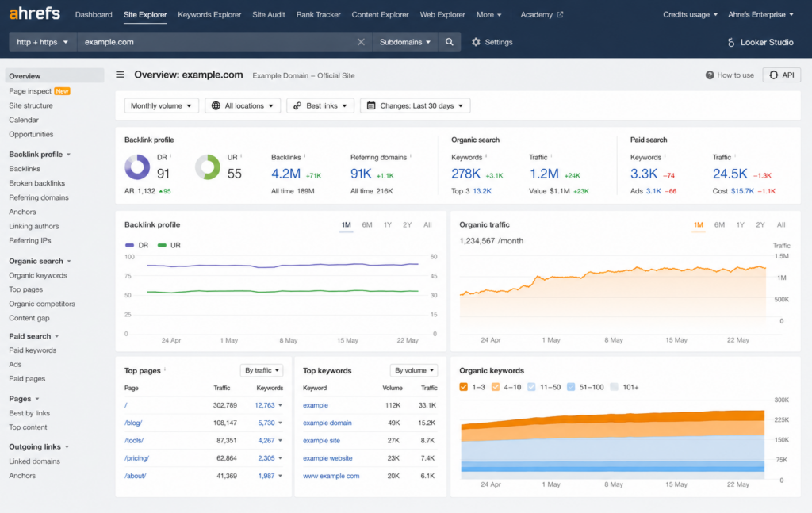
Task: Show info icon beside Referring domains
Action: [x=411, y=156]
